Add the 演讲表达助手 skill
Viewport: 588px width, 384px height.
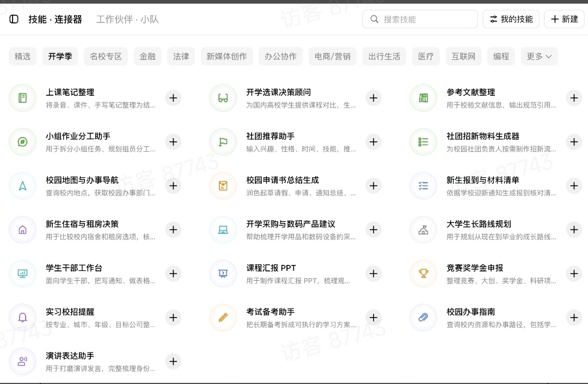coord(173,362)
